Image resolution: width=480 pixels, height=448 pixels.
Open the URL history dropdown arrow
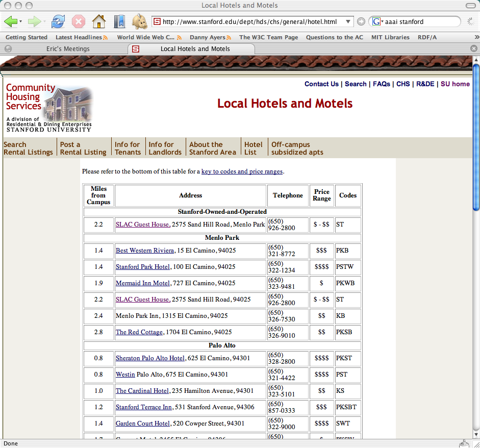pos(348,22)
